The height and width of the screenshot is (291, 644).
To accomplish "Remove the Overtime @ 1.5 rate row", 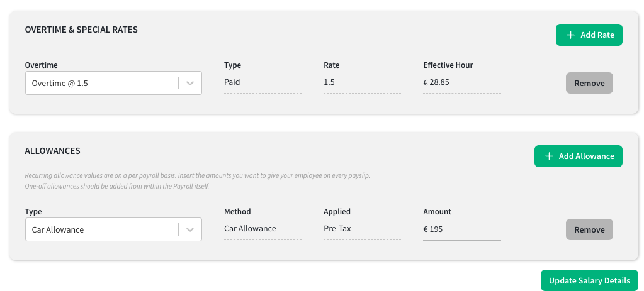I will 589,83.
